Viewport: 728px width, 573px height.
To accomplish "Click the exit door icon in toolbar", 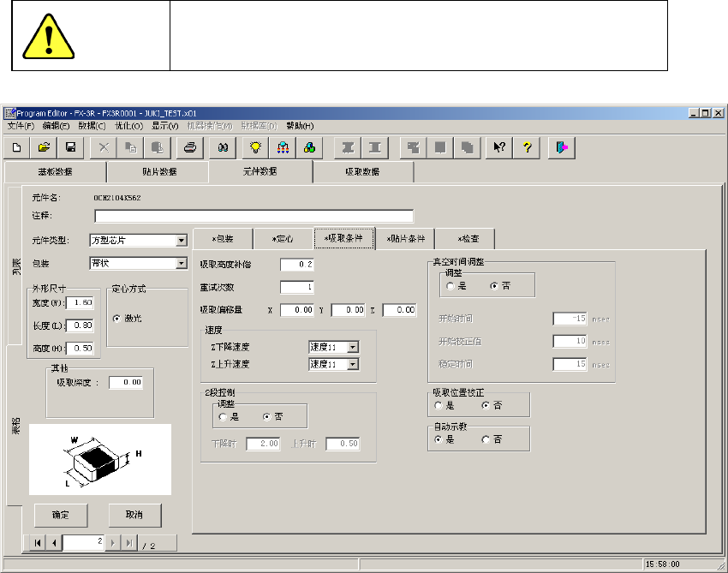I will coord(561,147).
